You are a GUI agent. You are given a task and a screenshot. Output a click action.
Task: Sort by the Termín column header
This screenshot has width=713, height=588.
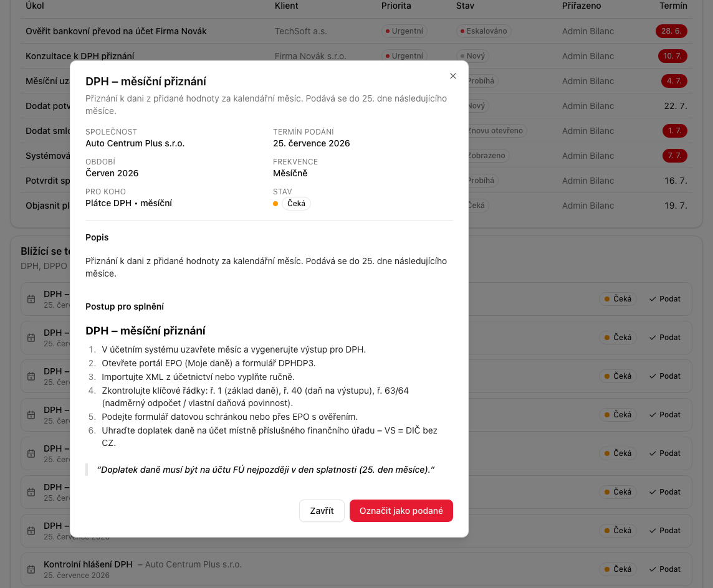pos(673,6)
